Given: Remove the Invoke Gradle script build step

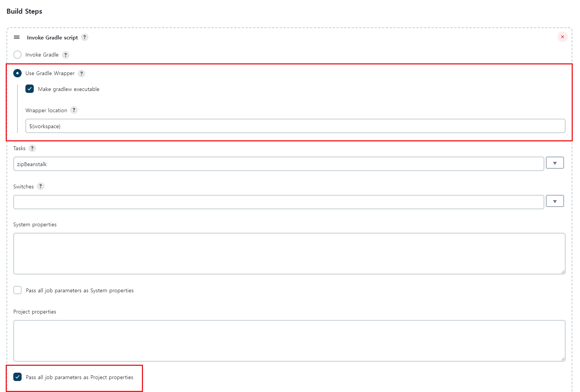Looking at the screenshot, I should 563,37.
